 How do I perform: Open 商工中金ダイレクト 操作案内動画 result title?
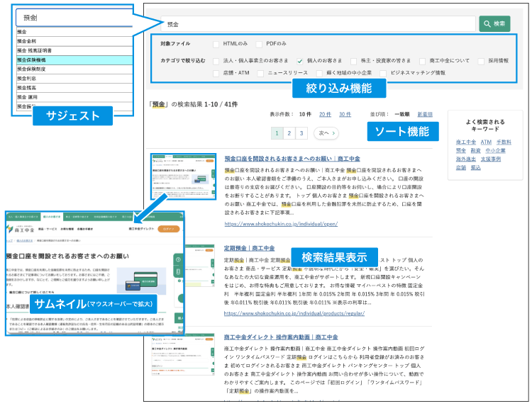pos(281,337)
